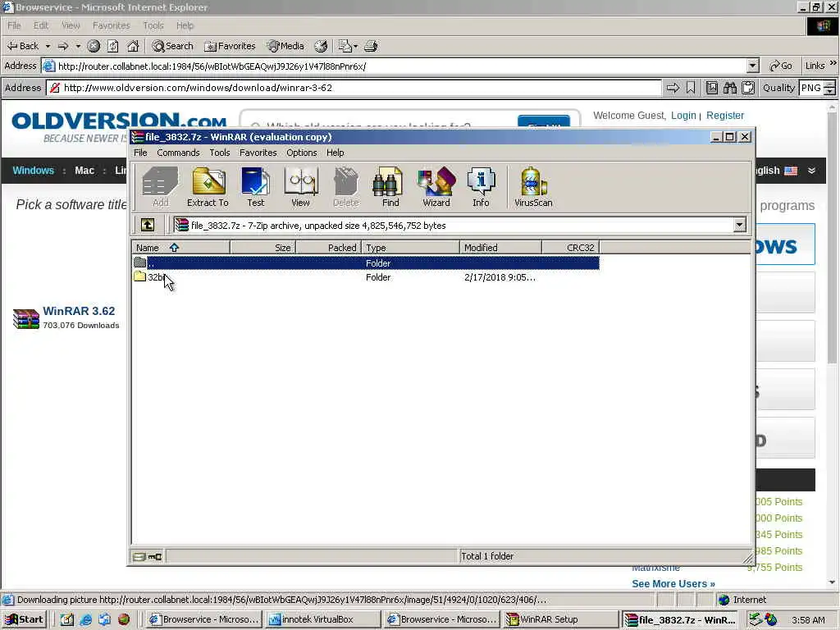The height and width of the screenshot is (630, 840).
Task: Run the Test archive tool
Action: point(256,186)
